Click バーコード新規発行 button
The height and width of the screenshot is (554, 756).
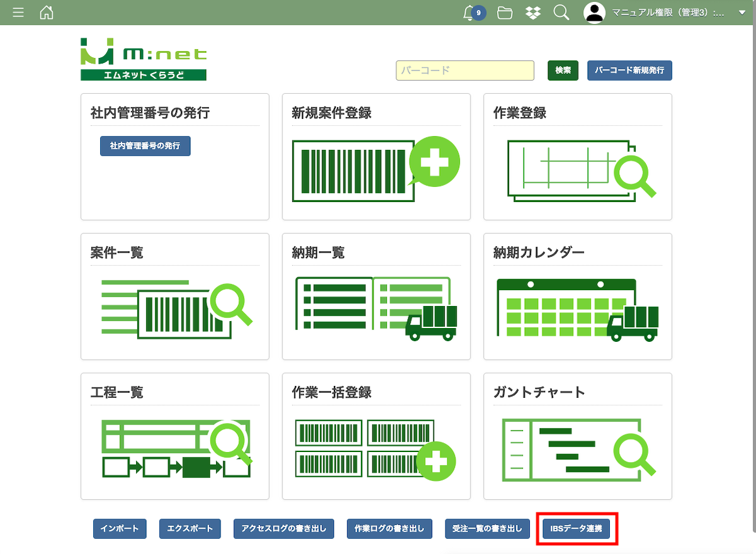click(629, 71)
